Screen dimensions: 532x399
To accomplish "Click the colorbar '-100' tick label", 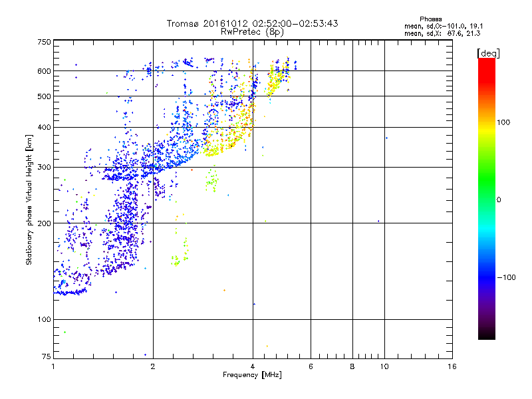I will point(506,277).
